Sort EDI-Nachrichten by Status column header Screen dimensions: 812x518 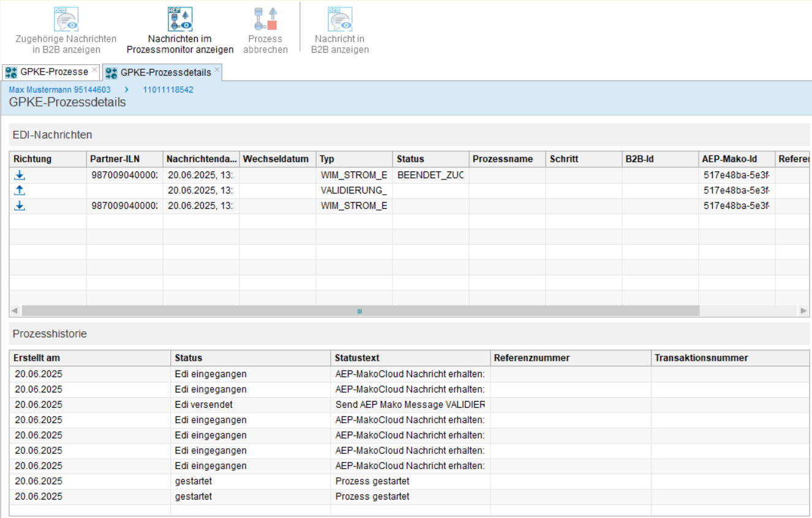pyautogui.click(x=431, y=159)
